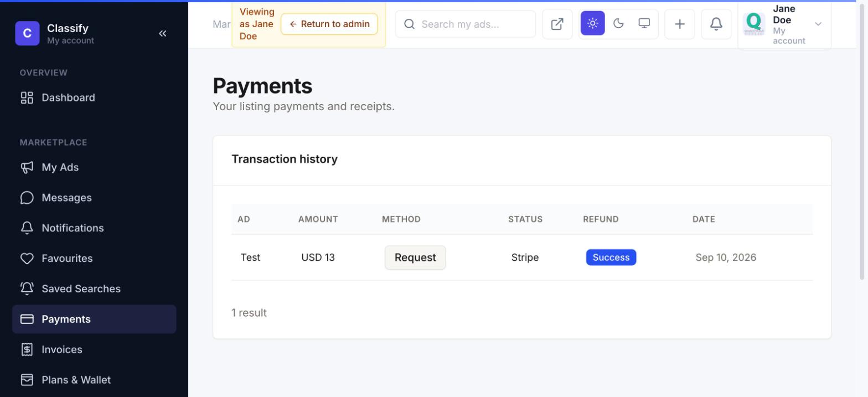The width and height of the screenshot is (868, 397).
Task: Click the Test ad cell
Action: [250, 257]
